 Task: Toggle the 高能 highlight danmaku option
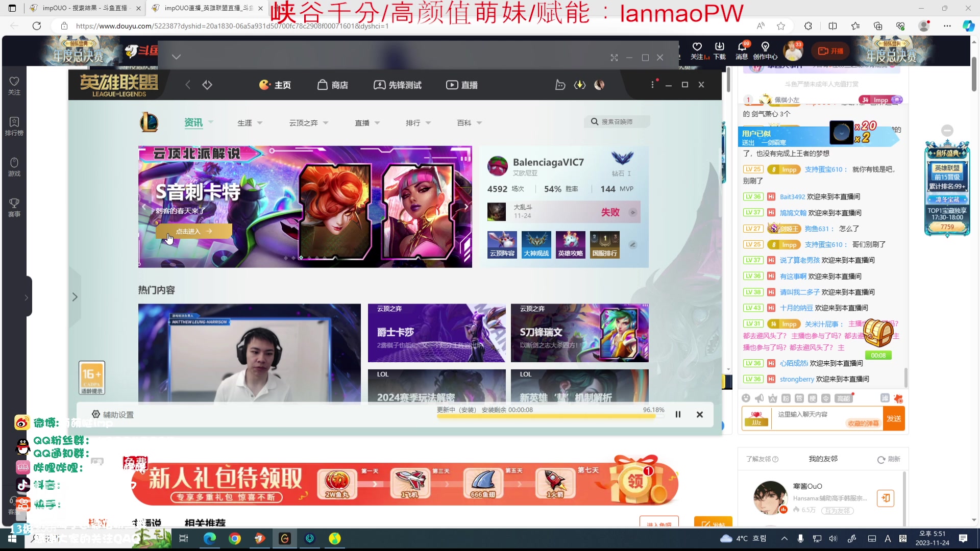[x=844, y=398]
